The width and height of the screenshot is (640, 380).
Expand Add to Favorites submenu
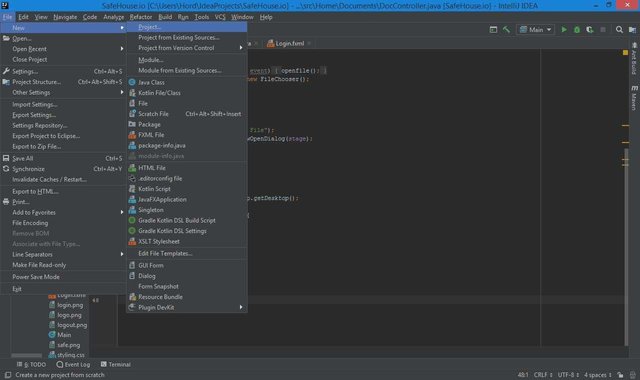pyautogui.click(x=63, y=212)
